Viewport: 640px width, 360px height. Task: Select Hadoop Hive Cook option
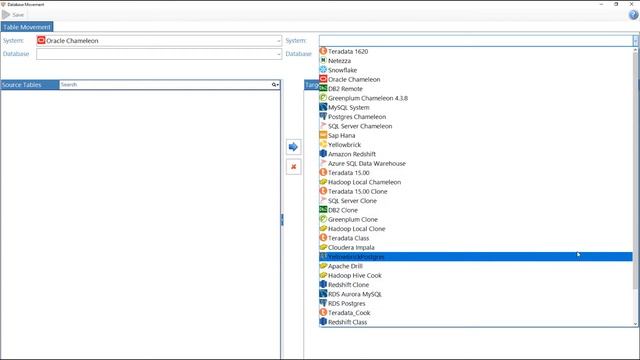click(476, 276)
